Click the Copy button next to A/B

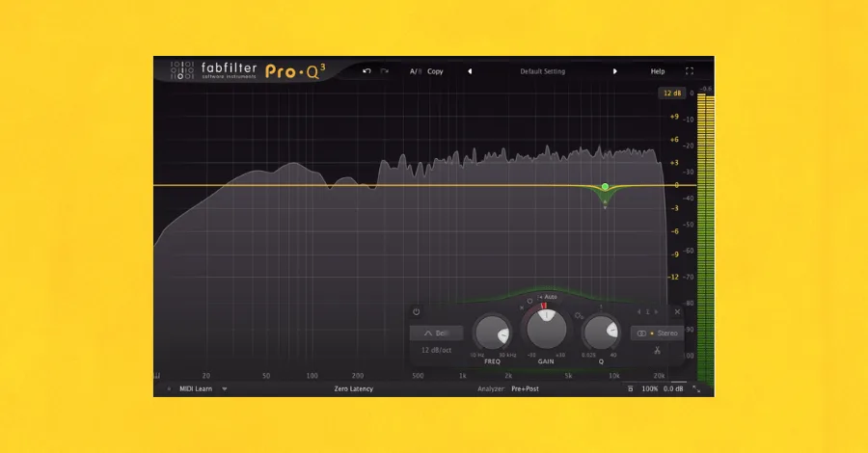(435, 71)
